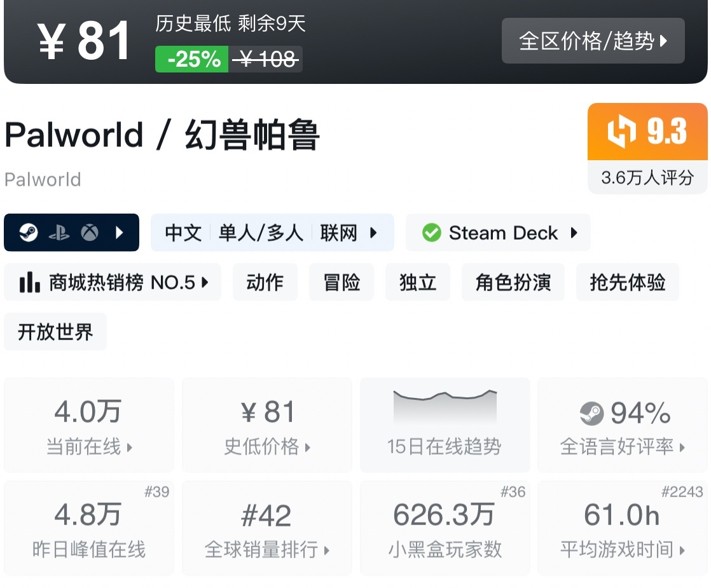
Task: Select the 抢先体验 tag
Action: click(628, 282)
